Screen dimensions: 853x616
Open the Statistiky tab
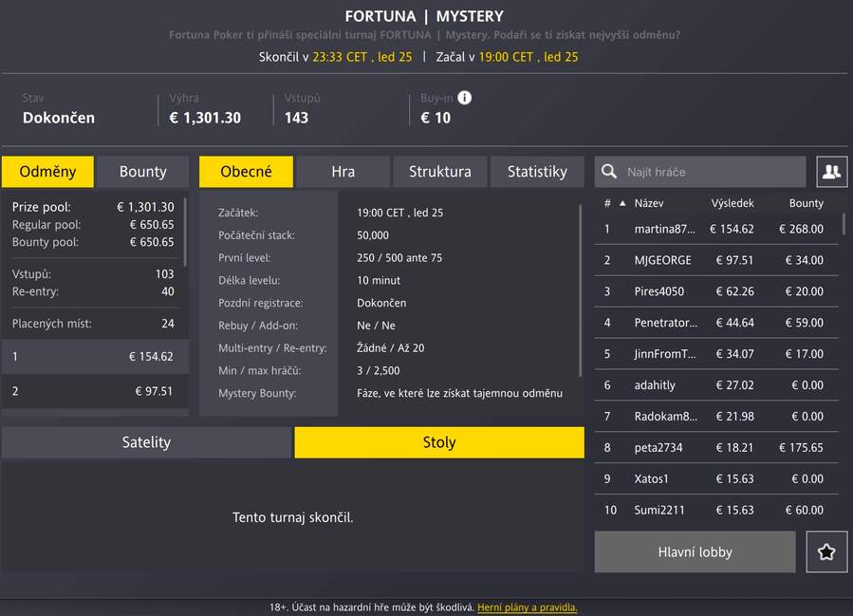click(x=537, y=172)
